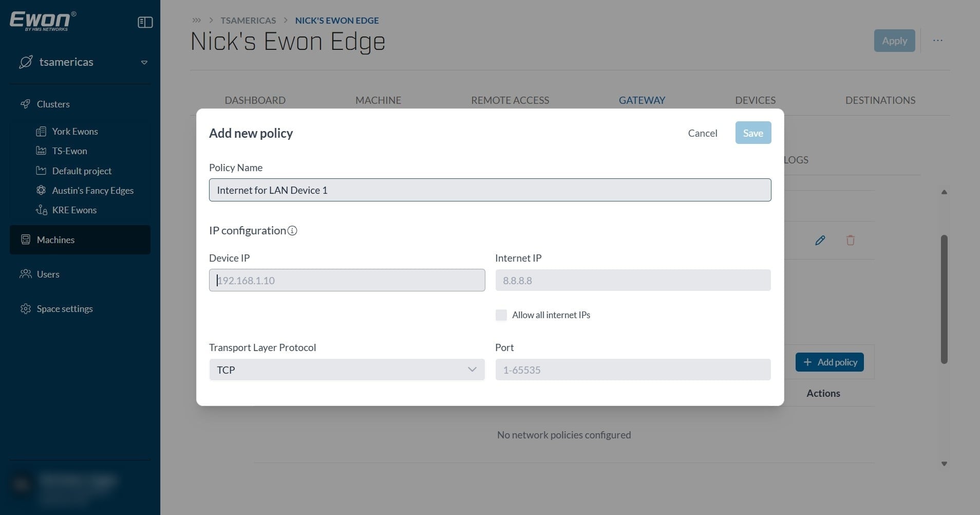
Task: Collapse the sidebar panel icon
Action: pos(145,22)
